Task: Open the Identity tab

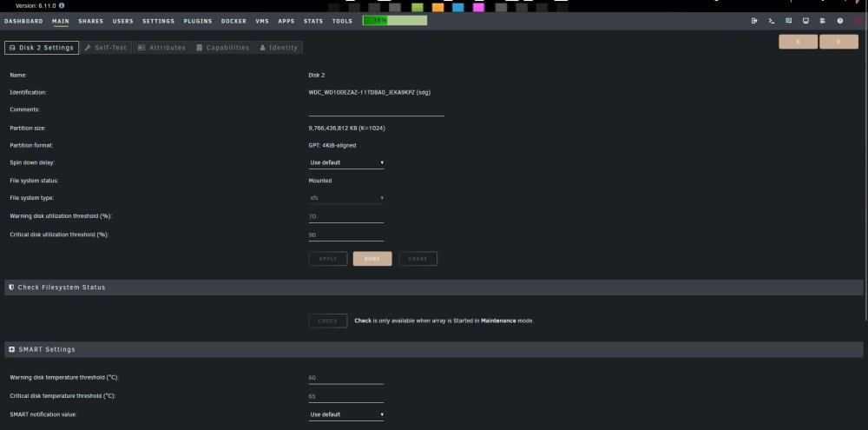Action: pyautogui.click(x=279, y=48)
